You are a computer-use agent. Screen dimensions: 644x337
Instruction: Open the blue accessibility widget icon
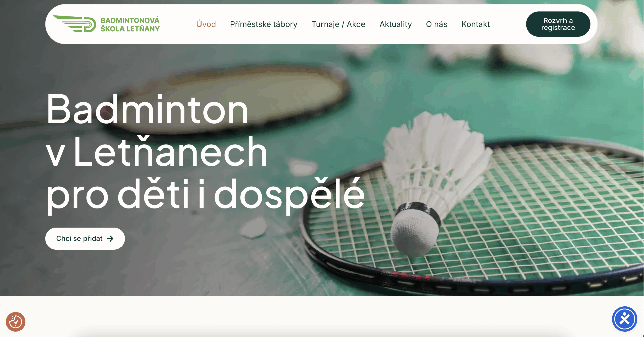(625, 319)
